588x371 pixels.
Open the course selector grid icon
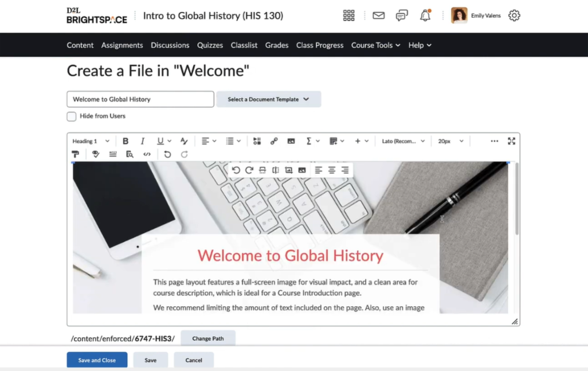click(349, 15)
